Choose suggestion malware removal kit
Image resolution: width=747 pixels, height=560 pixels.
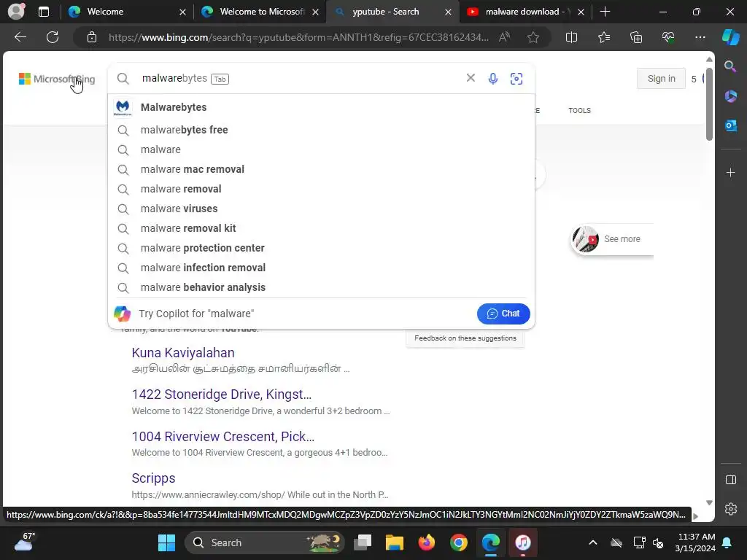(322, 228)
